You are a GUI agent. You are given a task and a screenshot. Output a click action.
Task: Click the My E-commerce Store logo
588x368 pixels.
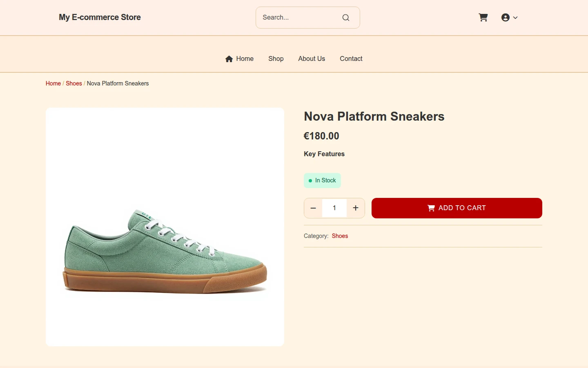(100, 17)
